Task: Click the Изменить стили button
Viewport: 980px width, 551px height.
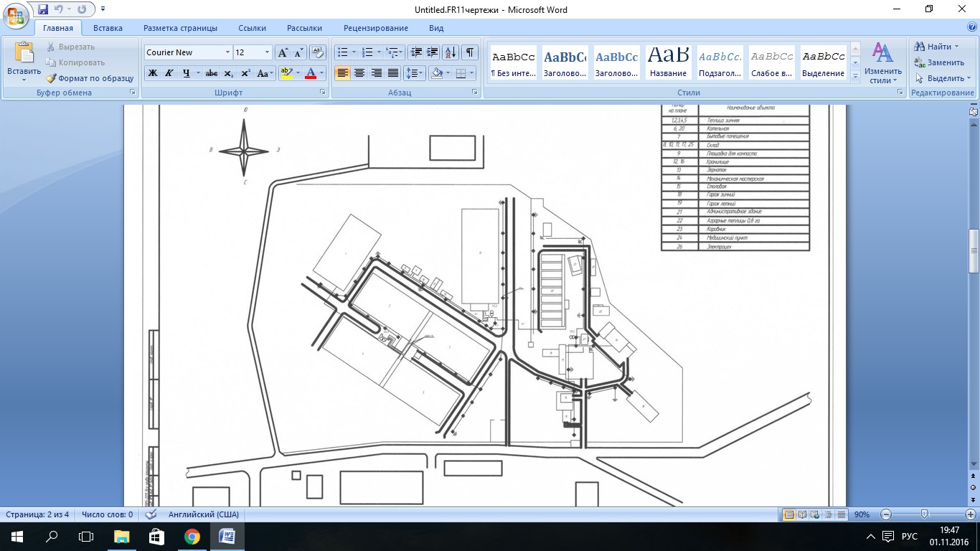Action: tap(882, 63)
